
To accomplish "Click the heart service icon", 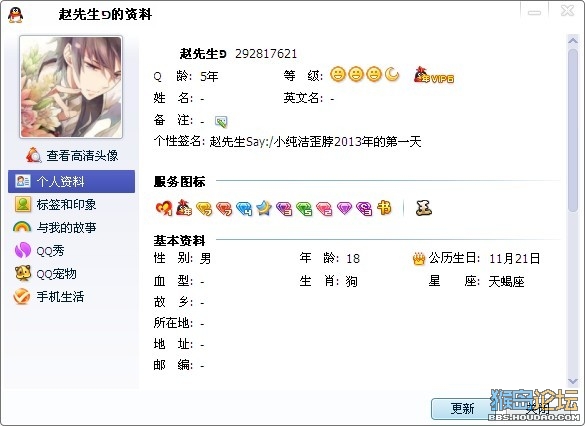I will pyautogui.click(x=164, y=208).
